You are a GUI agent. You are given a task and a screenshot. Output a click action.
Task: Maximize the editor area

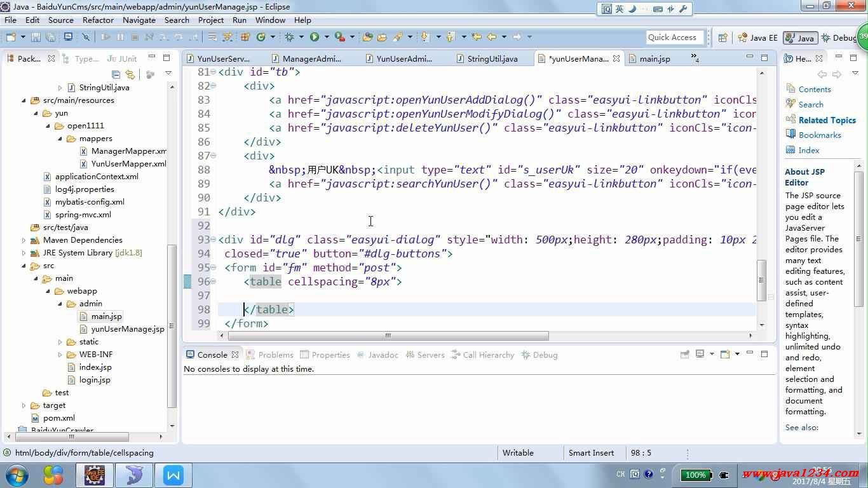click(x=764, y=58)
